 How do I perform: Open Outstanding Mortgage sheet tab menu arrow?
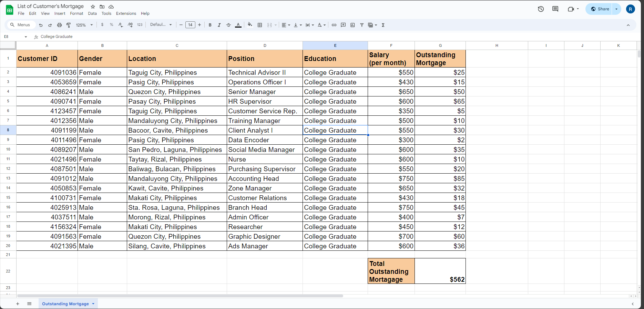tap(93, 304)
